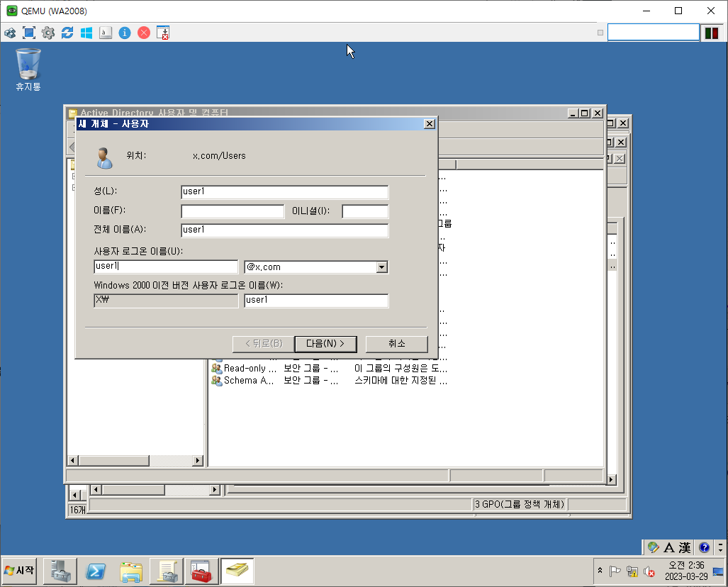The width and height of the screenshot is (728, 587).
Task: Click '이 그룹의 구성원은' description cell
Action: (x=401, y=368)
